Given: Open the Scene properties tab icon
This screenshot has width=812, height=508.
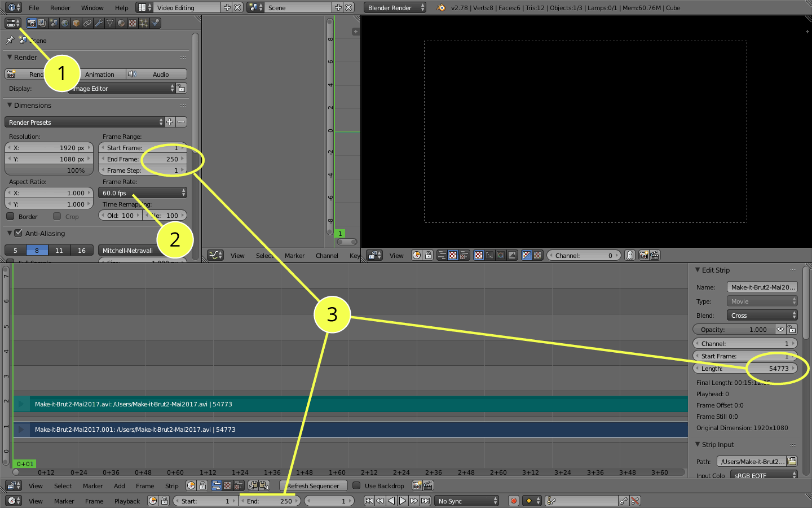Looking at the screenshot, I should tap(54, 23).
